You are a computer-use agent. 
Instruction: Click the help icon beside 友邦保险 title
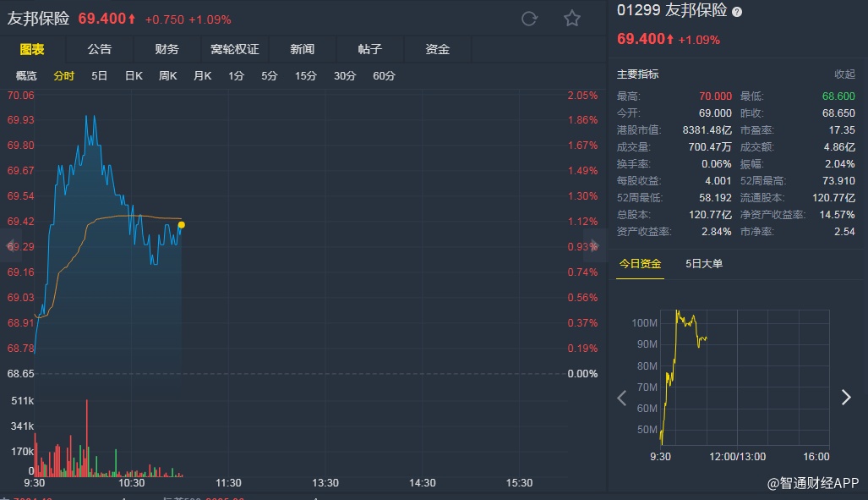click(x=737, y=12)
